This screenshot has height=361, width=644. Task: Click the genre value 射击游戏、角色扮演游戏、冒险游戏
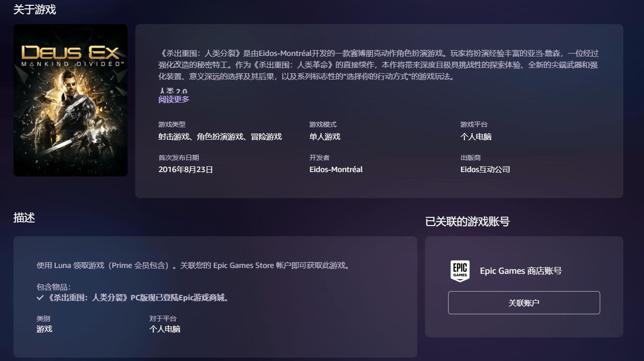click(x=220, y=137)
